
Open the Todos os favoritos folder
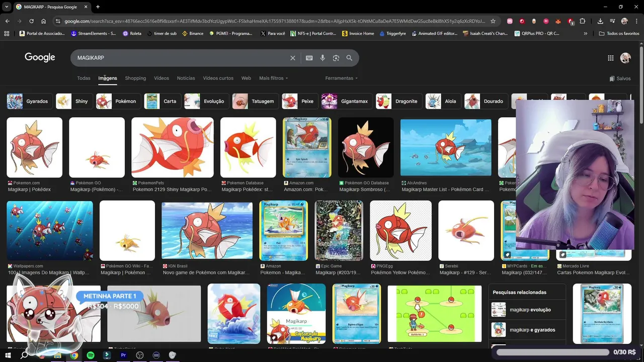(619, 34)
